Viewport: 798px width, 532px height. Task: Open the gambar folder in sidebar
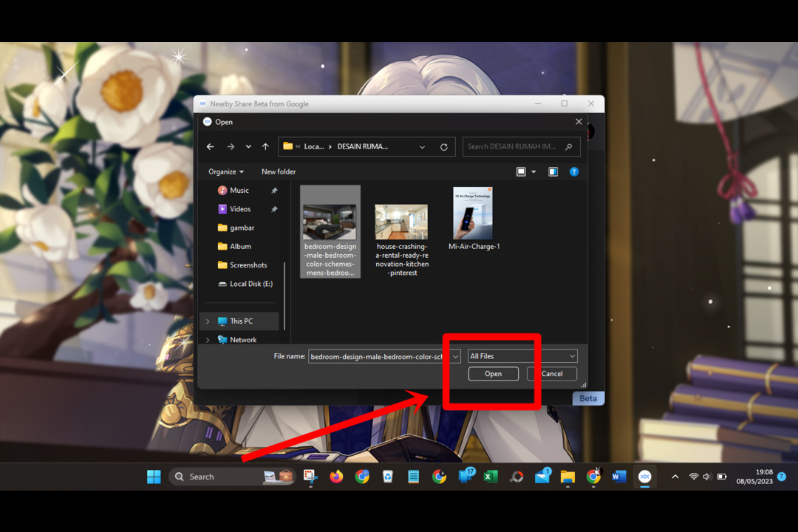[x=242, y=228]
